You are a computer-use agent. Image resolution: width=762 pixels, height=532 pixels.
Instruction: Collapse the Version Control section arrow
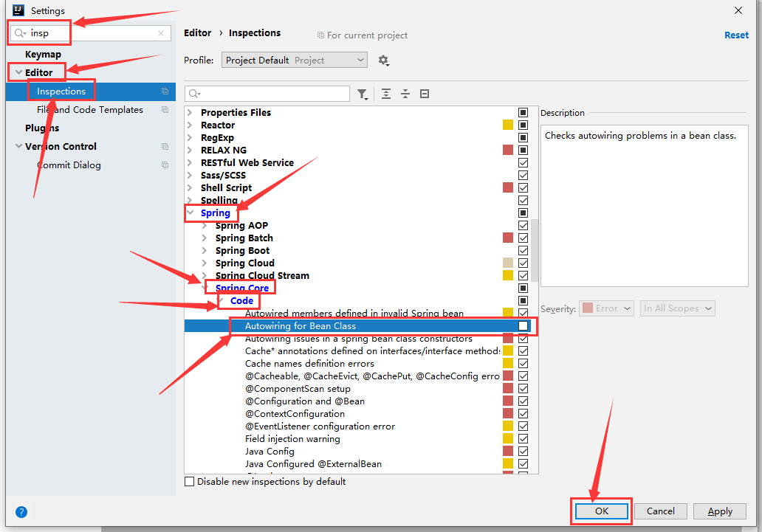(18, 146)
